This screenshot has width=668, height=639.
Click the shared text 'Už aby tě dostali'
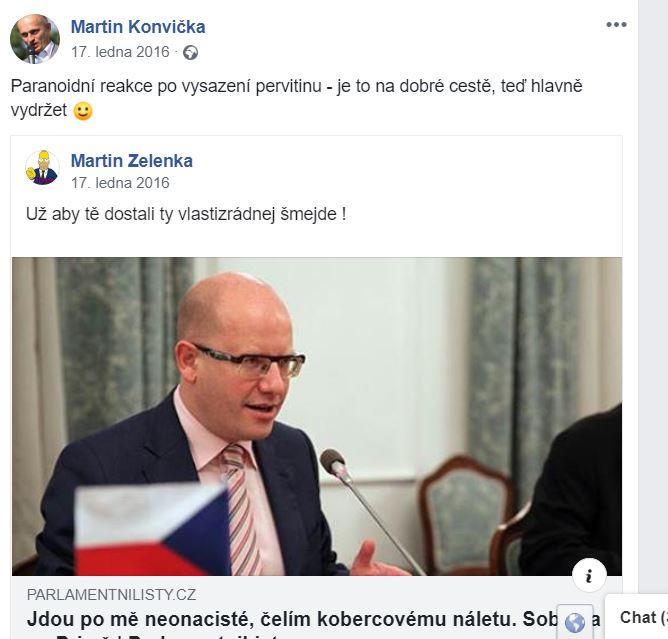[186, 214]
